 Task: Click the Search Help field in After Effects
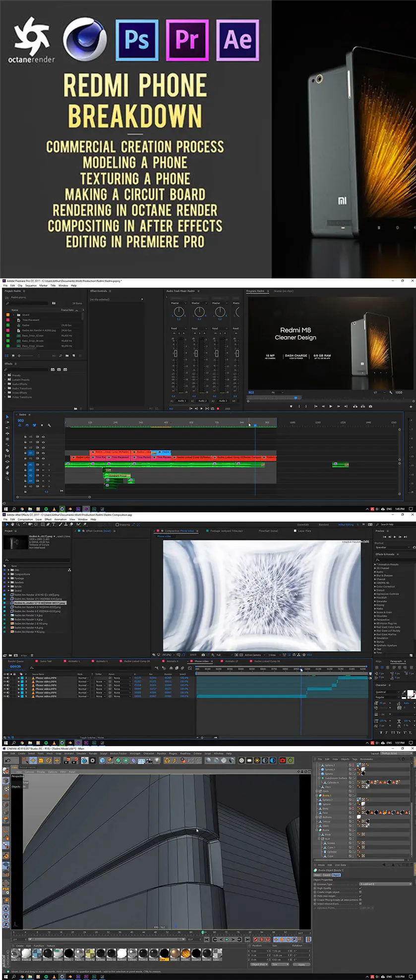point(394,524)
